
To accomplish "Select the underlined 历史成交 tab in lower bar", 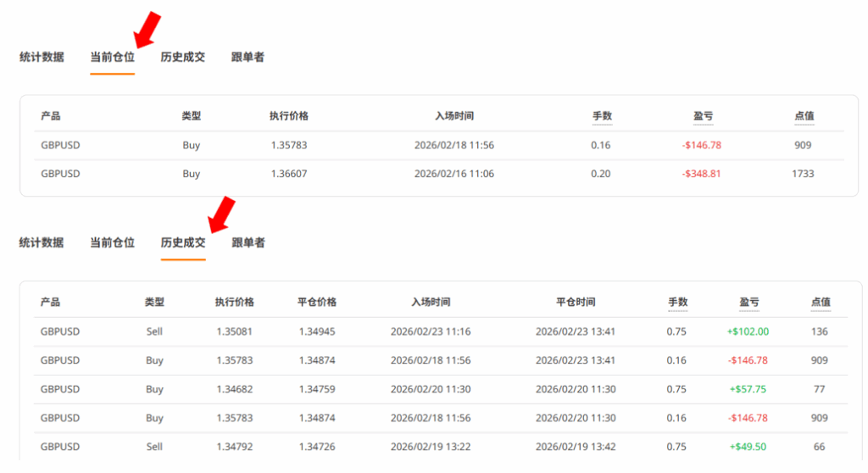I will pyautogui.click(x=183, y=242).
